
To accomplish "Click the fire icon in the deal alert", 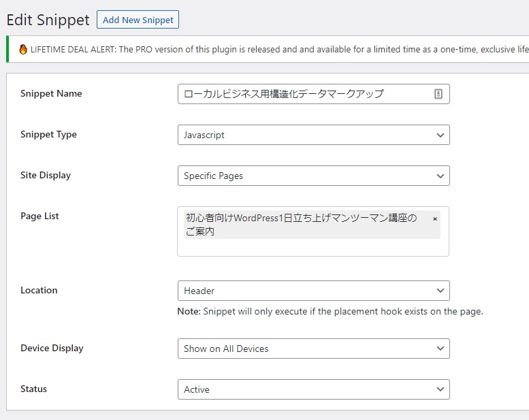I will tap(23, 50).
